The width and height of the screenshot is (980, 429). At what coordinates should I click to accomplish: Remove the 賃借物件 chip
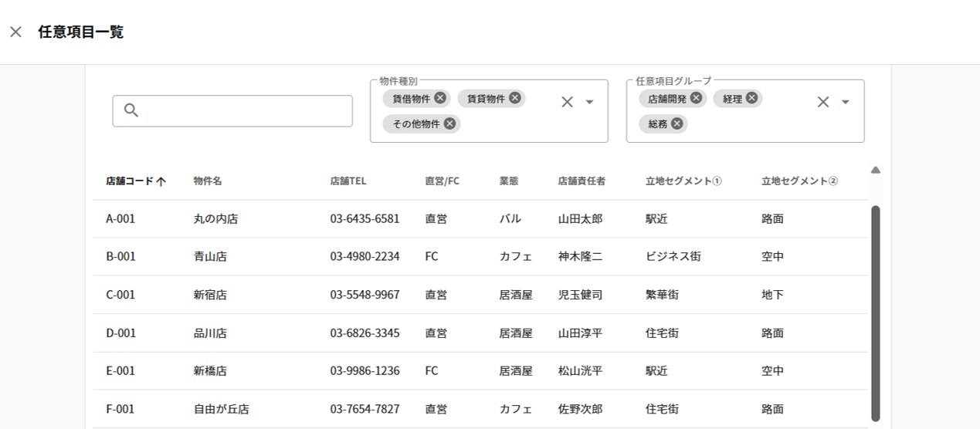(x=440, y=98)
